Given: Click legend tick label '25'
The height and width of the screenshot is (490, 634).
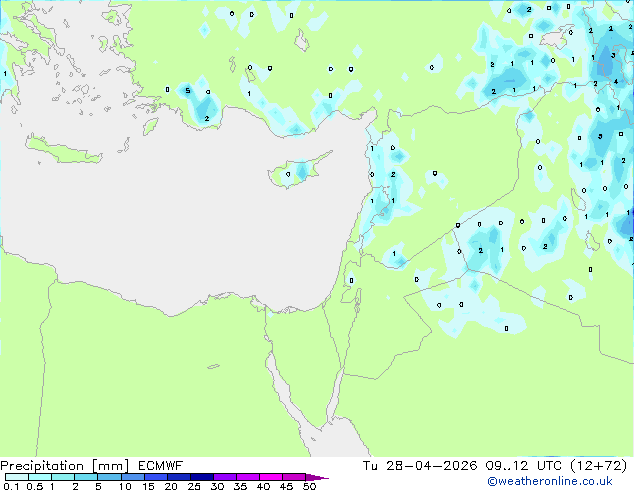Looking at the screenshot, I should (x=194, y=486).
